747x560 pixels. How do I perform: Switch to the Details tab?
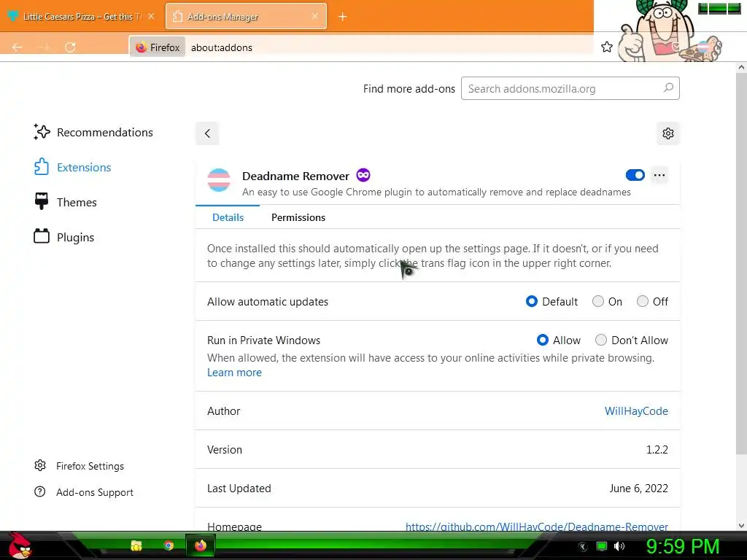[x=228, y=217]
